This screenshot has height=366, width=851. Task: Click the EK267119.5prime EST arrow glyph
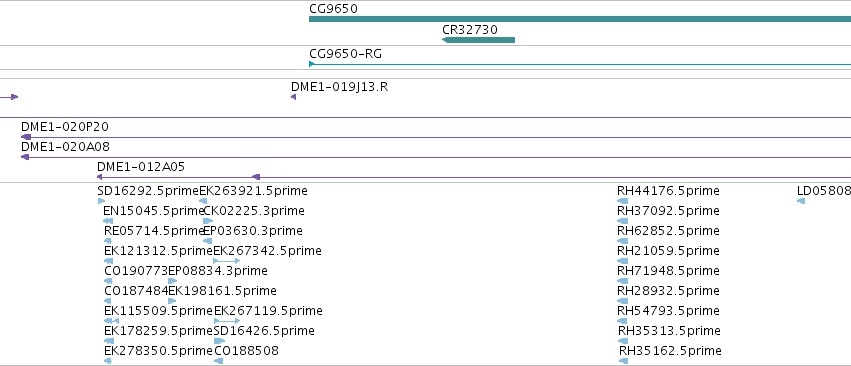(x=227, y=321)
